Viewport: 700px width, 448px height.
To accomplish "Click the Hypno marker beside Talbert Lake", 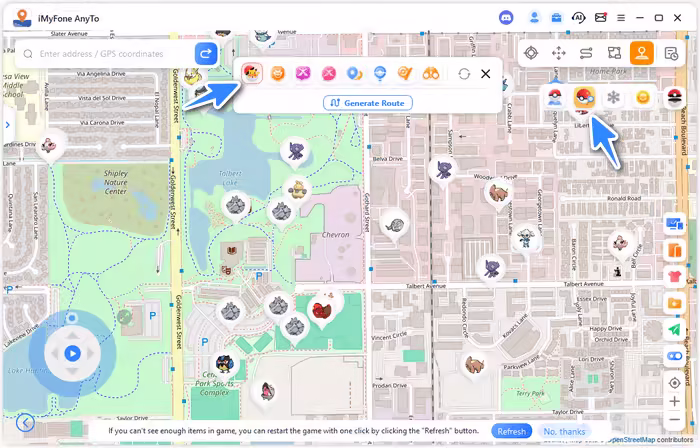I will tap(297, 191).
